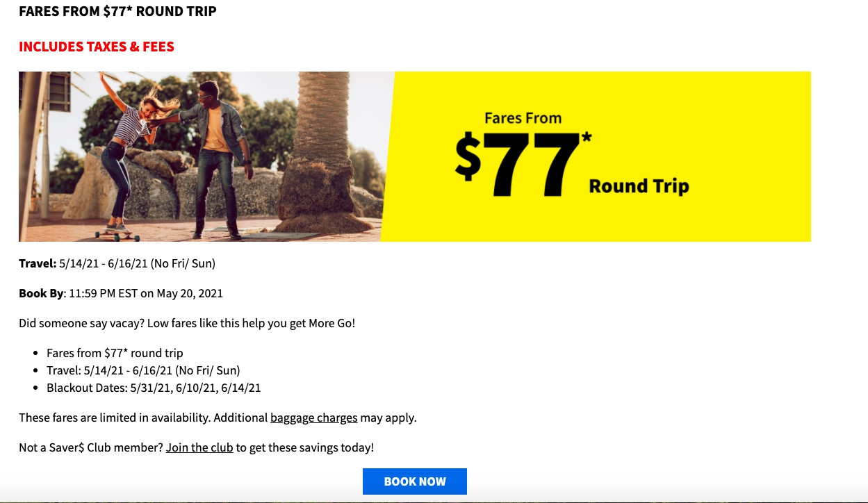This screenshot has height=503, width=868.
Task: Click the 'Fares From' text in yellow banner
Action: point(523,118)
